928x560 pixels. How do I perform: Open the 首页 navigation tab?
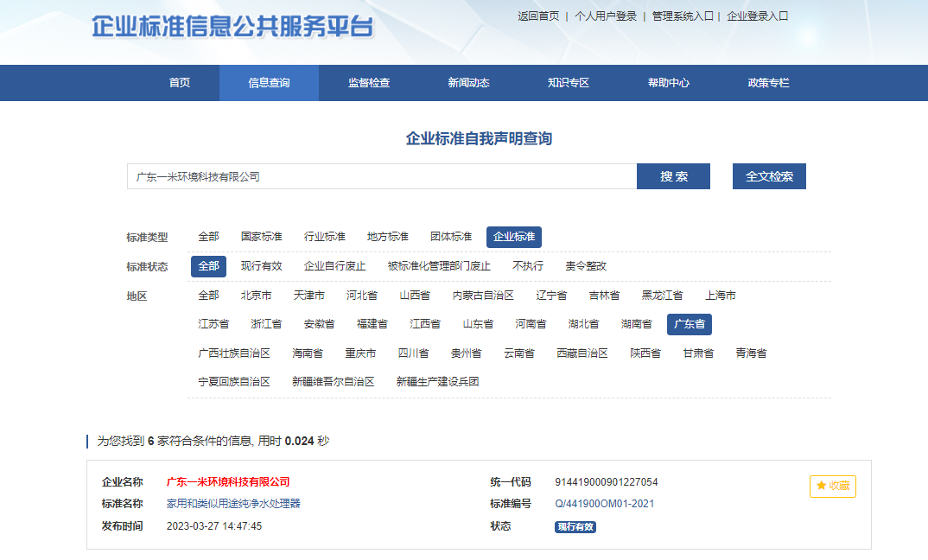[180, 83]
